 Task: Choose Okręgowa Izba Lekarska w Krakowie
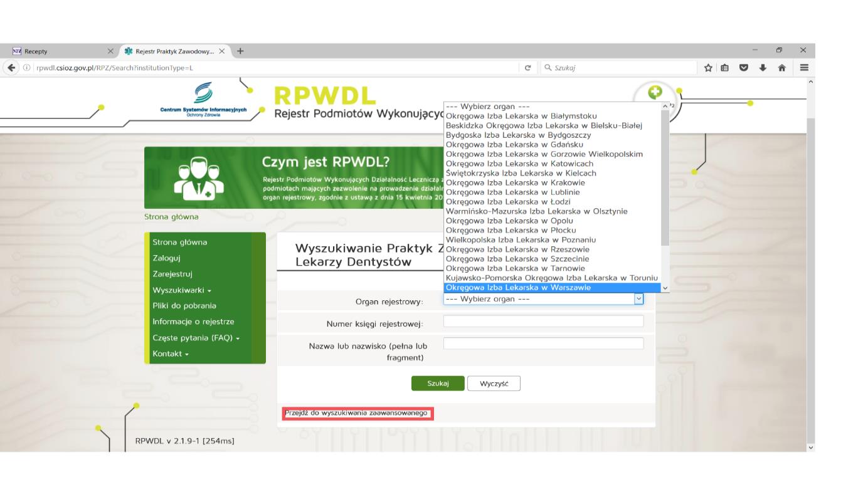point(553,183)
